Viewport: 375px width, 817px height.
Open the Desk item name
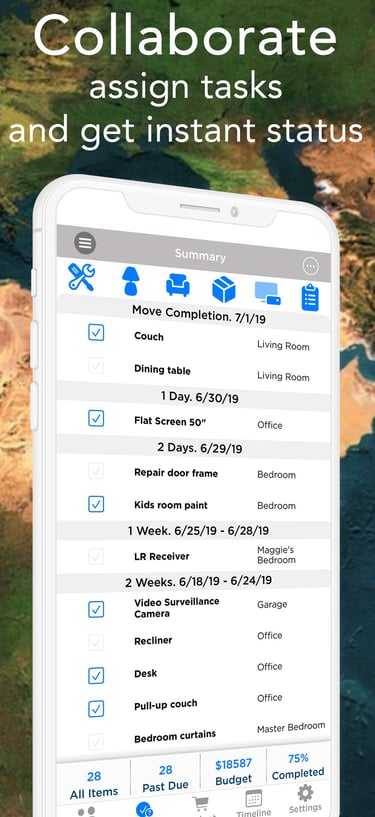[x=145, y=674]
